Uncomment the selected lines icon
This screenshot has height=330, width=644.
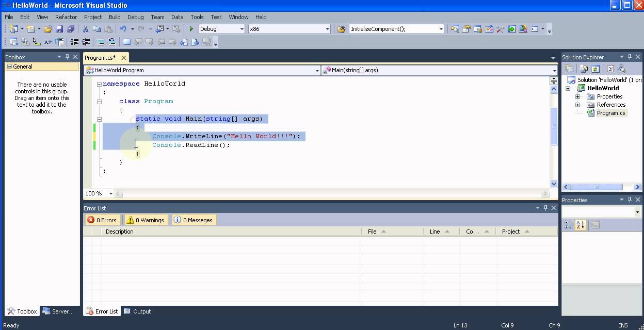click(111, 42)
